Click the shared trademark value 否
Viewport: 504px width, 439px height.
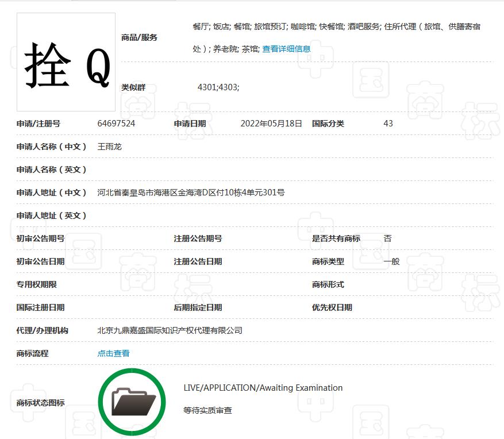(387, 238)
